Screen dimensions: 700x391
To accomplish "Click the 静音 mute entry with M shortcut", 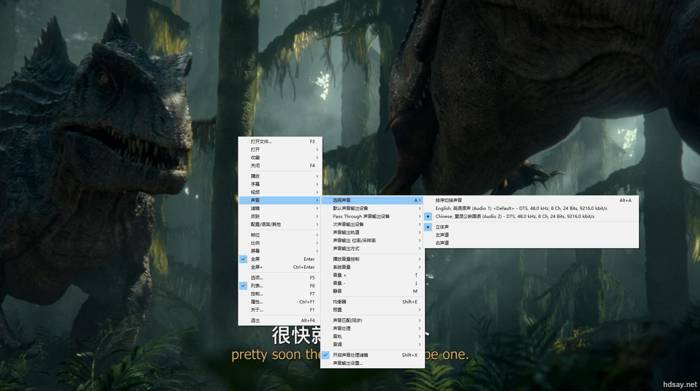I will (372, 291).
